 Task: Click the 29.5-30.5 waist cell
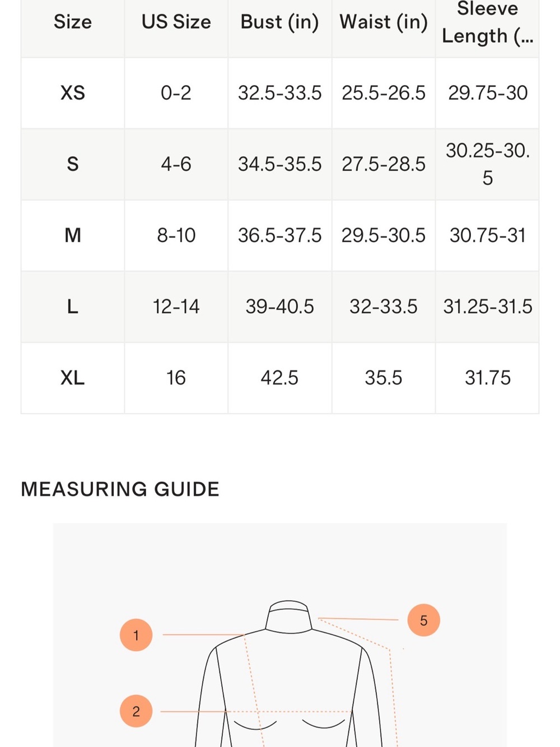click(384, 235)
